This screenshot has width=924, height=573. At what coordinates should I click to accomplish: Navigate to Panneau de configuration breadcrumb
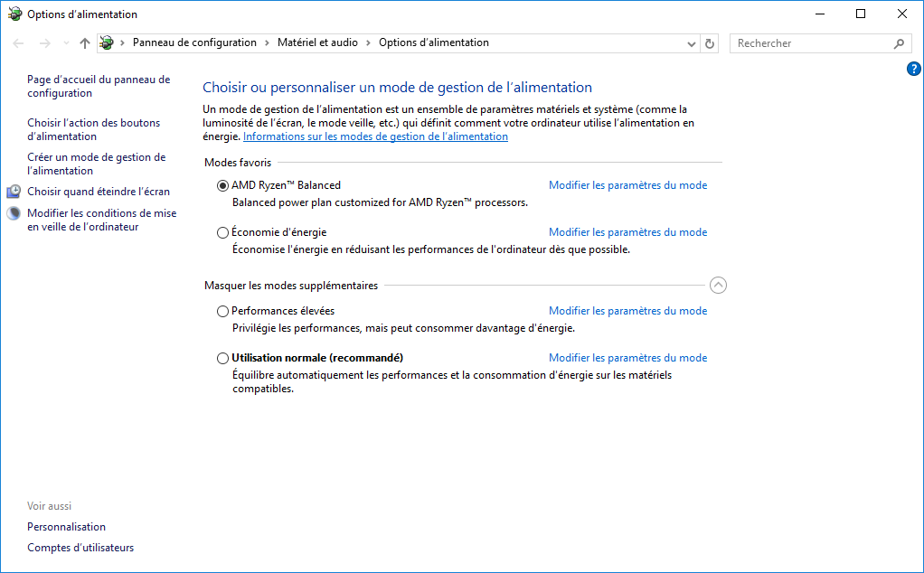coord(194,42)
